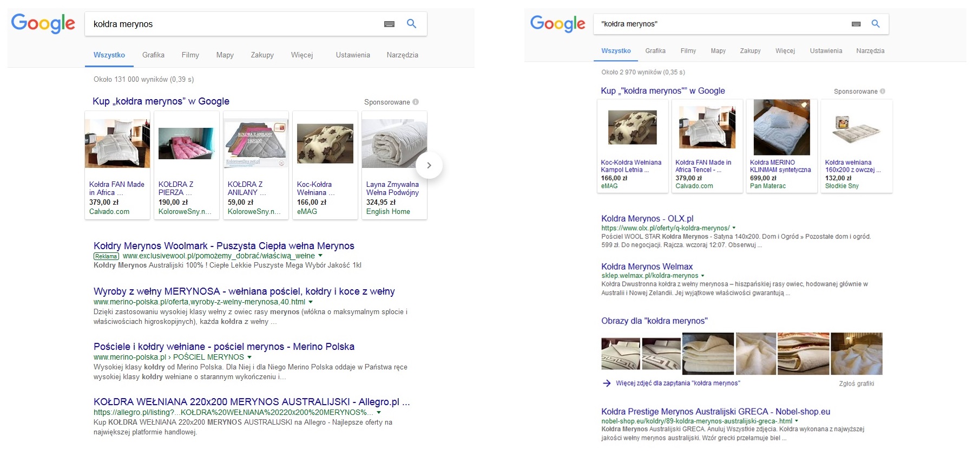Open the Koc-Kołdra Wełniana Kampol Letnia thumbnail on right
Image resolution: width=980 pixels, height=455 pixels.
(633, 127)
